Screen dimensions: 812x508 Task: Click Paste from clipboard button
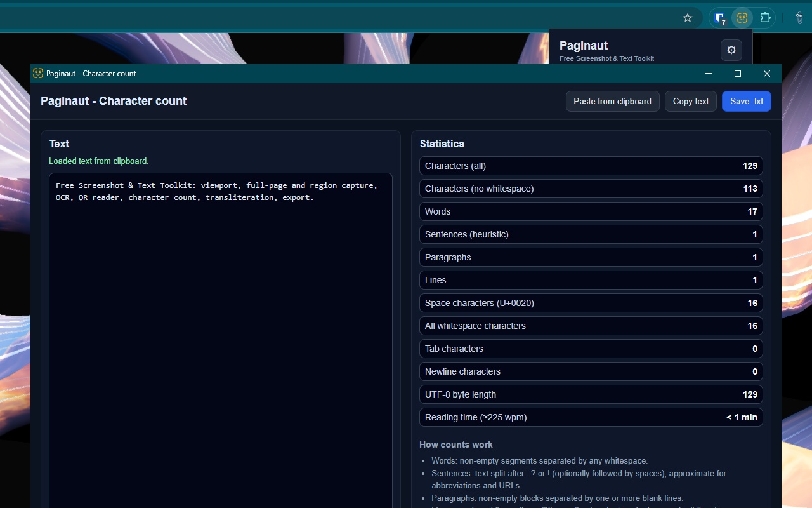tap(612, 101)
